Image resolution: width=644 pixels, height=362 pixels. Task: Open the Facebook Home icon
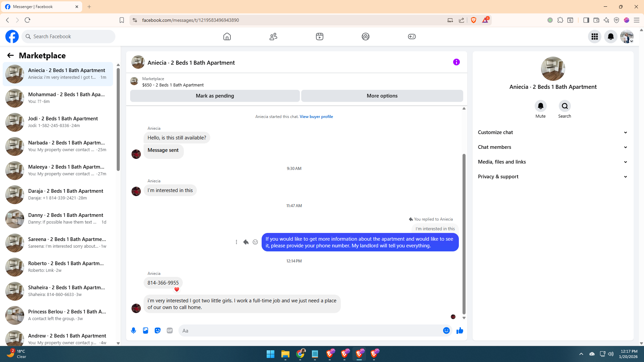(x=227, y=37)
